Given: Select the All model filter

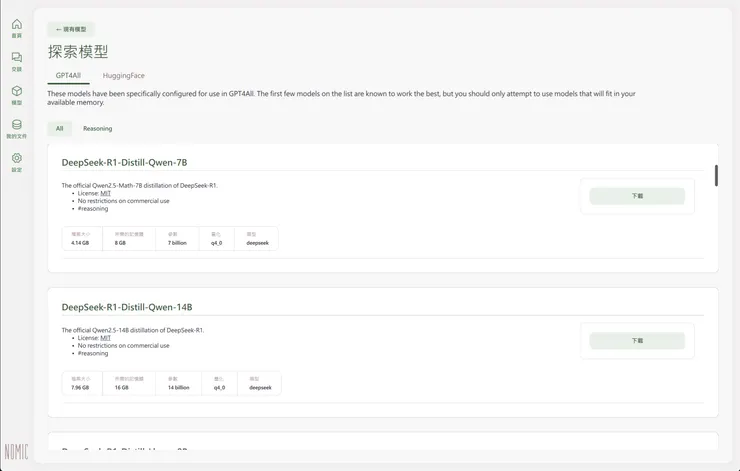Looking at the screenshot, I should click(x=59, y=128).
